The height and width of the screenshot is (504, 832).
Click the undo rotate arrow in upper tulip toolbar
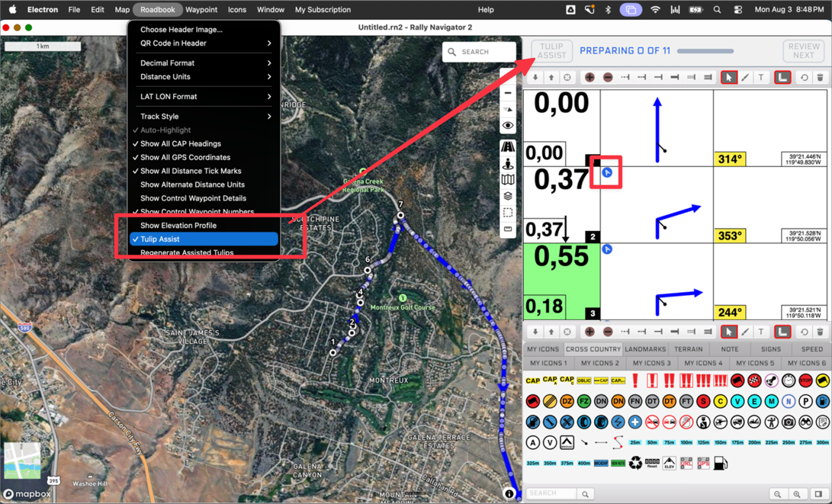[805, 78]
